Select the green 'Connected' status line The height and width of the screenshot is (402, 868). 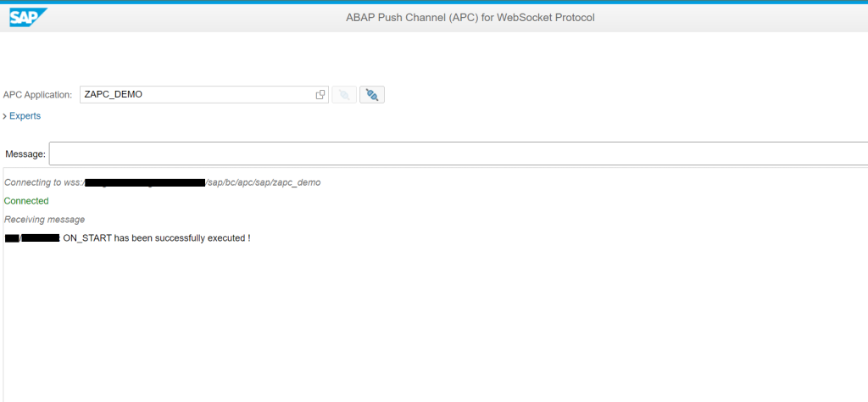26,201
